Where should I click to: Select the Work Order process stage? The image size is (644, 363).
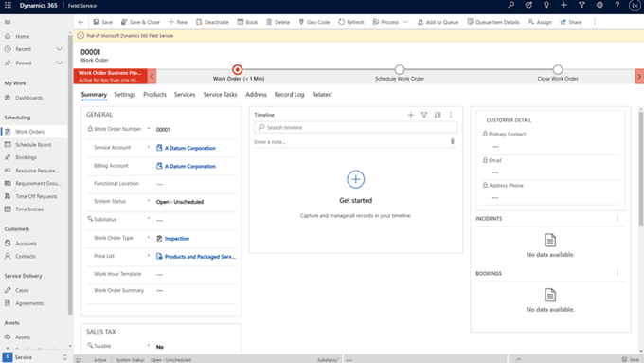pos(238,69)
